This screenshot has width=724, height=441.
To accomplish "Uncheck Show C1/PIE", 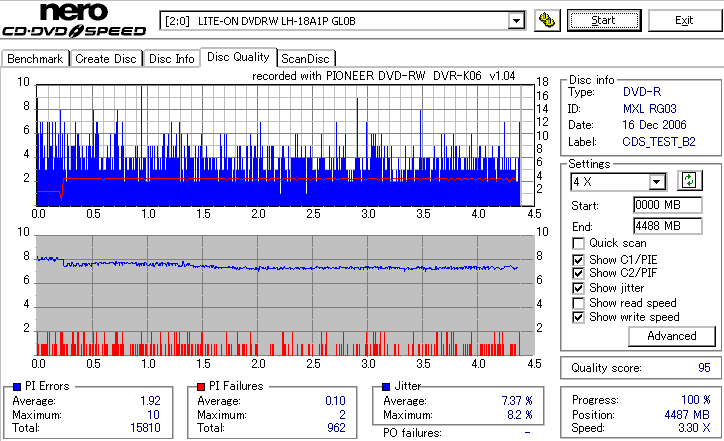I will coord(578,260).
